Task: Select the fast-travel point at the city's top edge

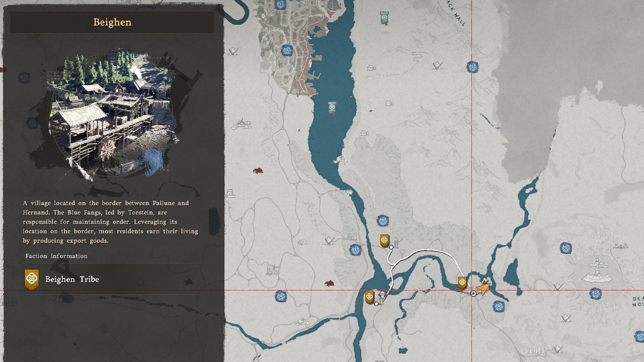Action: pos(280,4)
